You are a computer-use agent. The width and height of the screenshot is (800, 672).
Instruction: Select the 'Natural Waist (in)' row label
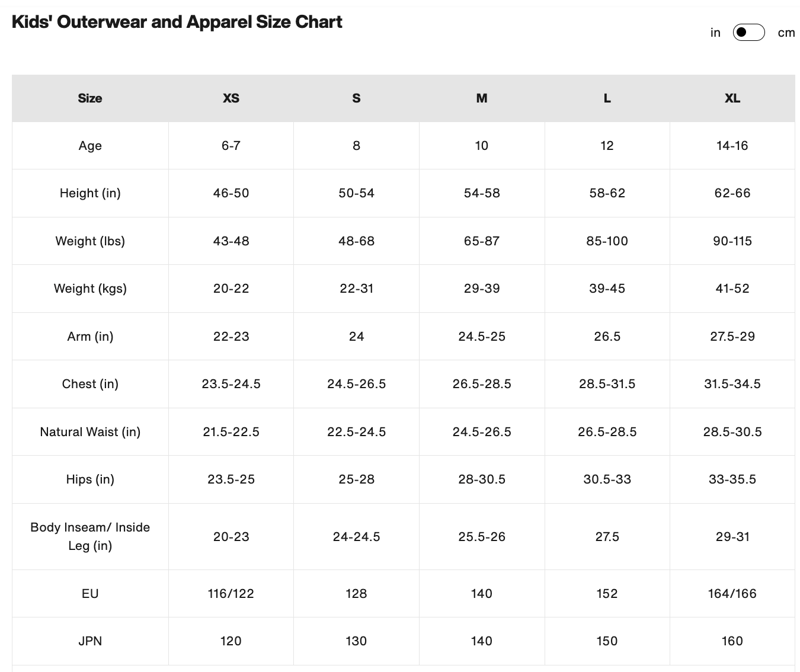tap(90, 432)
